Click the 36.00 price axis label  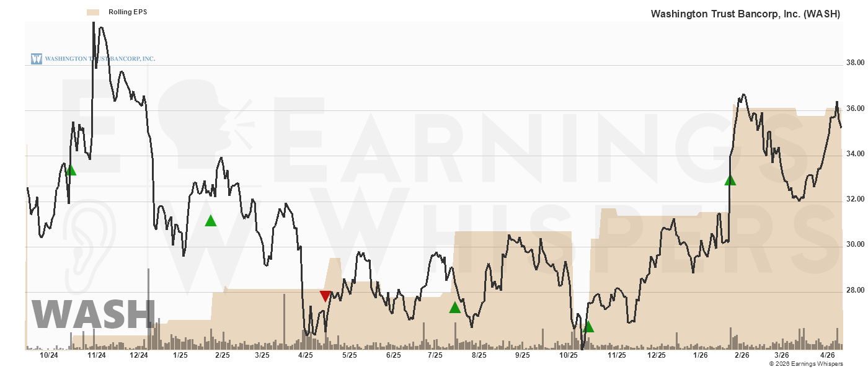pos(856,108)
